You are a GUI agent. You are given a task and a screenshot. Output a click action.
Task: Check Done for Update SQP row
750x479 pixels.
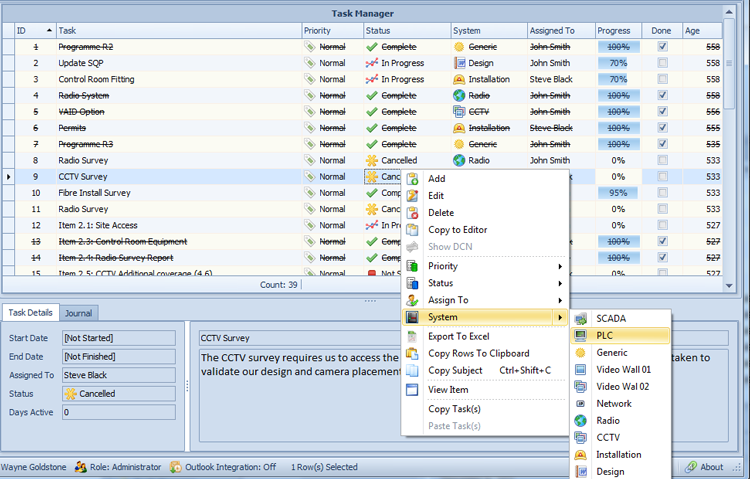[662, 63]
